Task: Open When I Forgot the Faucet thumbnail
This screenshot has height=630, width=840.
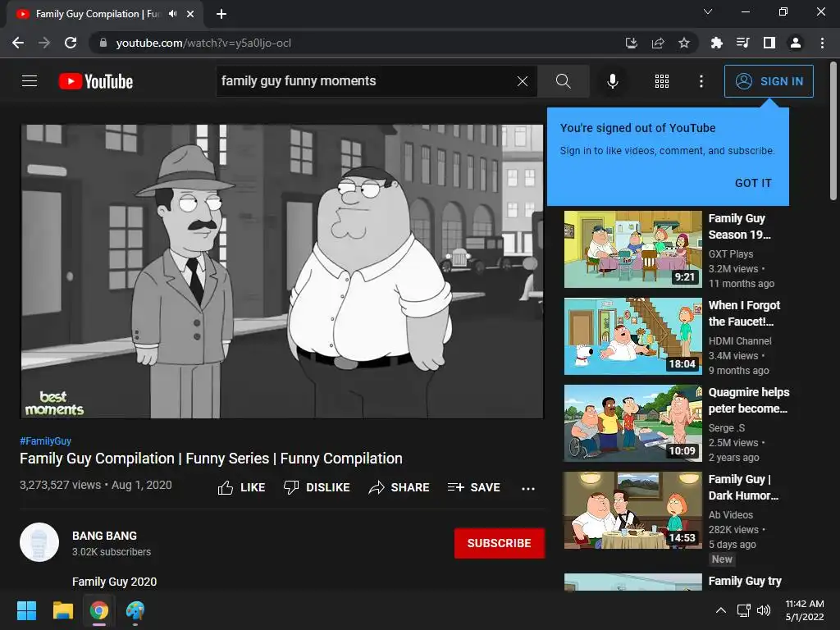Action: pyautogui.click(x=632, y=336)
